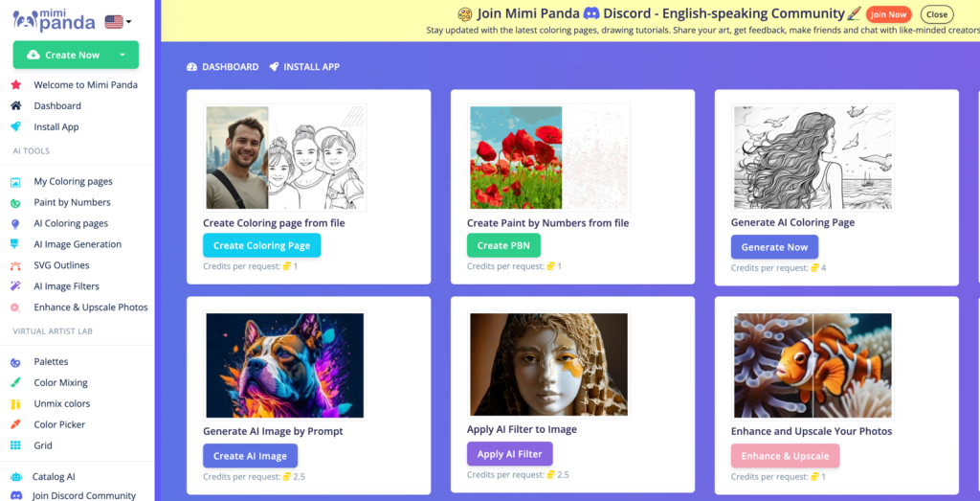Open My Coloring pages menu item
The height and width of the screenshot is (501, 980).
73,181
